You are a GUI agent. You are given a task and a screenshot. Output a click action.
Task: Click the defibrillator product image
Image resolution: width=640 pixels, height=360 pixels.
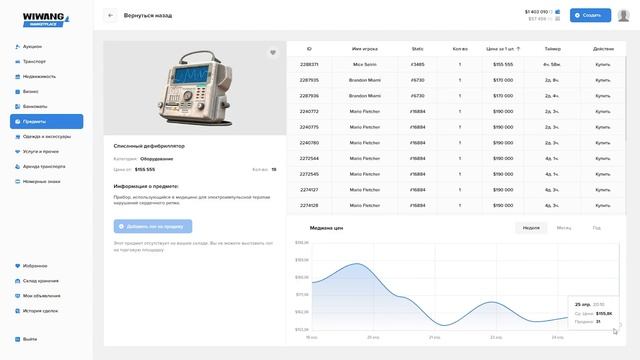[195, 88]
